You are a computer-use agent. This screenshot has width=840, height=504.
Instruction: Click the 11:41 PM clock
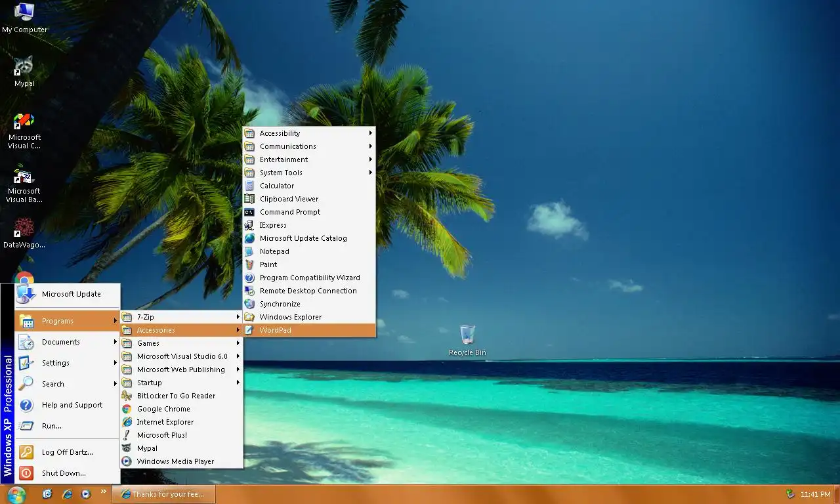(x=815, y=494)
